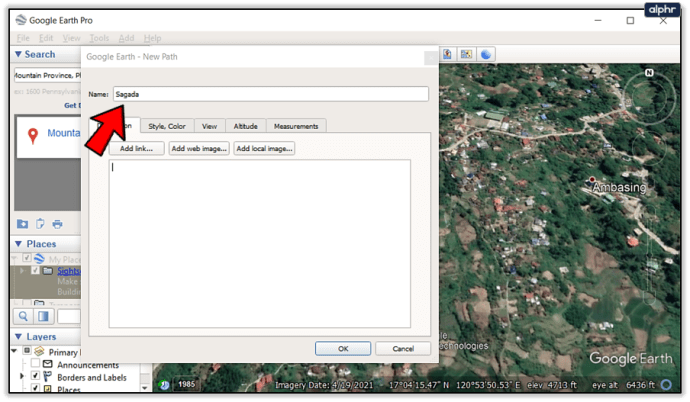Click the print icon in search panel
The width and height of the screenshot is (690, 402).
click(x=58, y=223)
